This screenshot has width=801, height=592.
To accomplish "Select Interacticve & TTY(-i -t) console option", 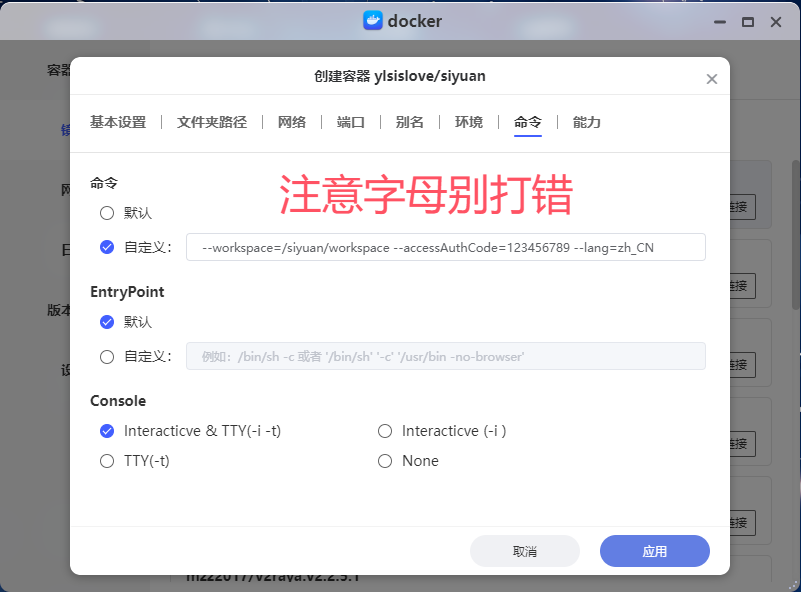I will point(107,431).
